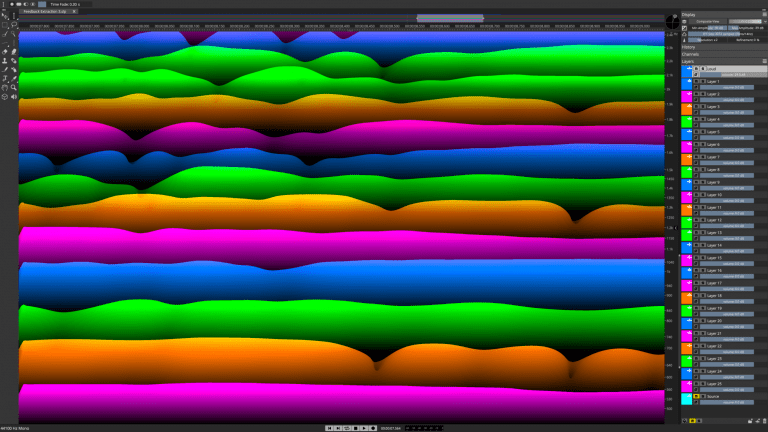Click the record button in transport
768x432 pixels.
[373, 428]
